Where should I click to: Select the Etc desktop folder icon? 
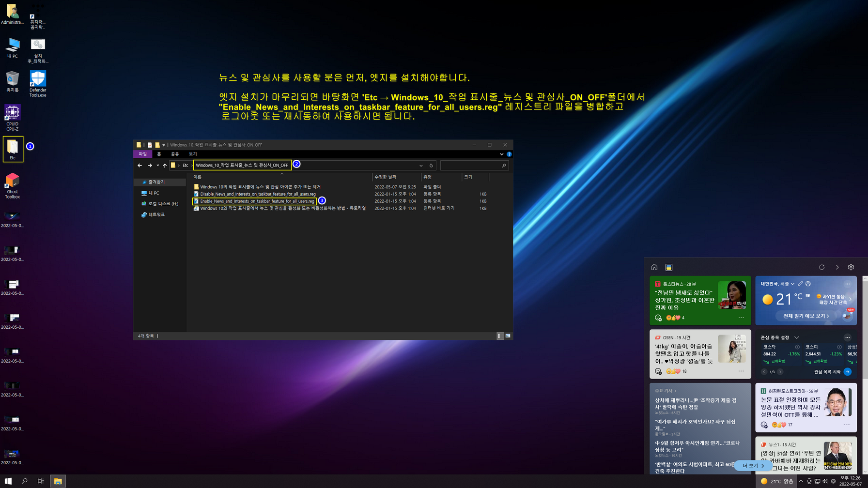[x=13, y=149]
